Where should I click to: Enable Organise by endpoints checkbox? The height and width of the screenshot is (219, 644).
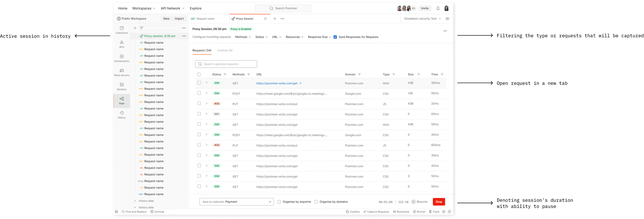tap(279, 202)
